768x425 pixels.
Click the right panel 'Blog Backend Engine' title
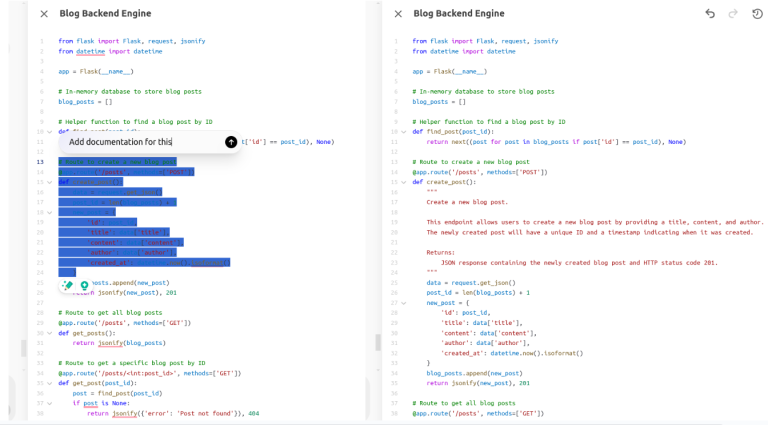click(x=460, y=14)
